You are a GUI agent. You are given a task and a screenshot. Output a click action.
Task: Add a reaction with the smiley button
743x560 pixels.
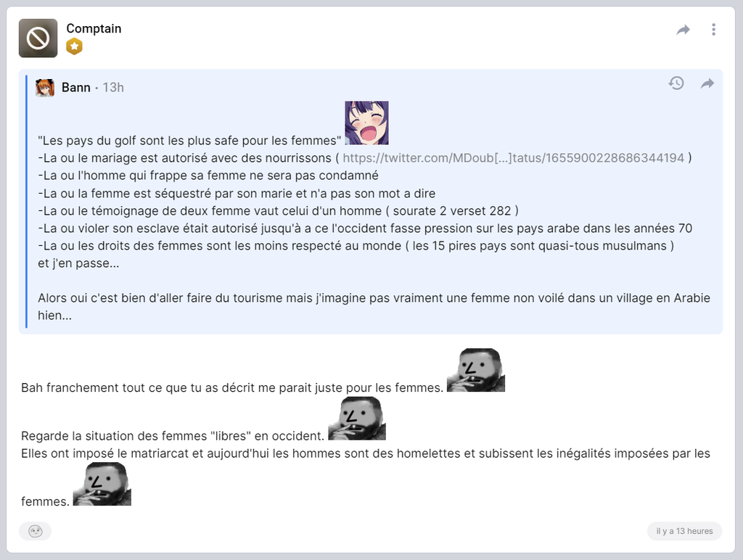(x=35, y=531)
